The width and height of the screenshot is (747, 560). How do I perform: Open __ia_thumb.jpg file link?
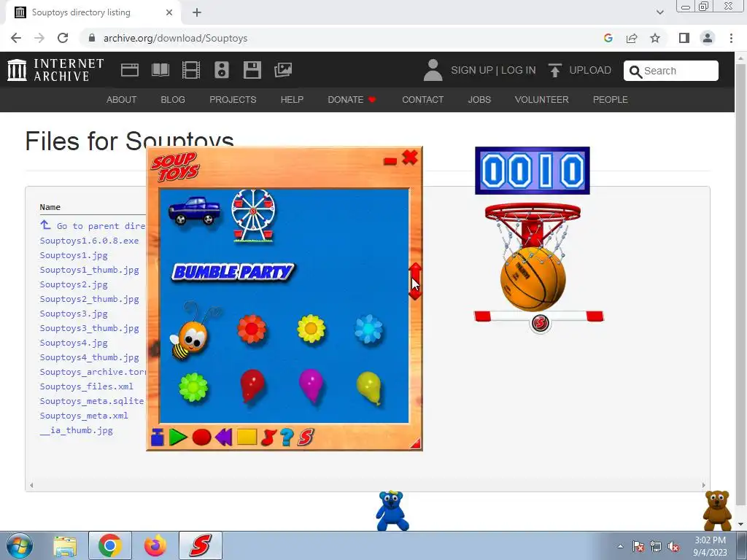pyautogui.click(x=76, y=430)
